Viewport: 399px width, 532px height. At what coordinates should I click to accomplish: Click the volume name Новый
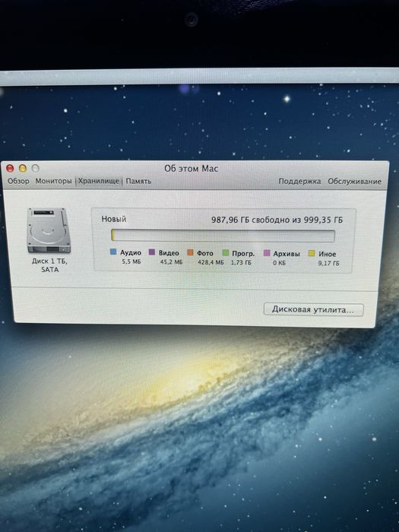click(x=114, y=219)
